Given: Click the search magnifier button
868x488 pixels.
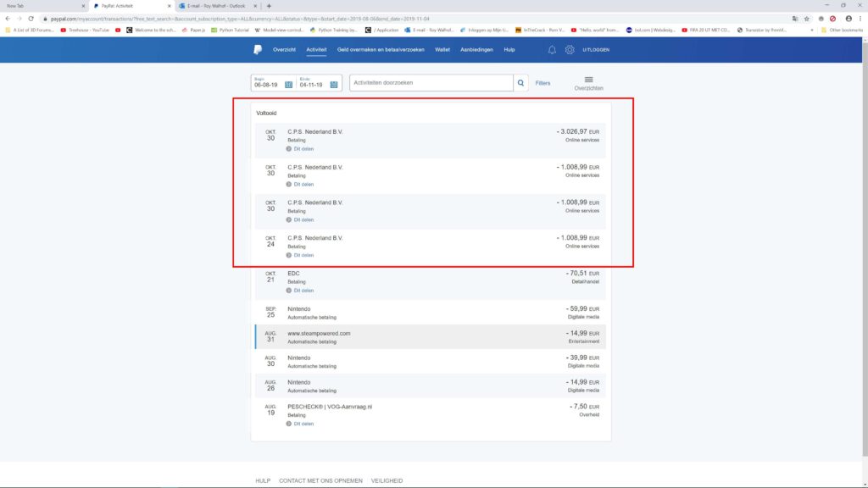Looking at the screenshot, I should click(521, 83).
